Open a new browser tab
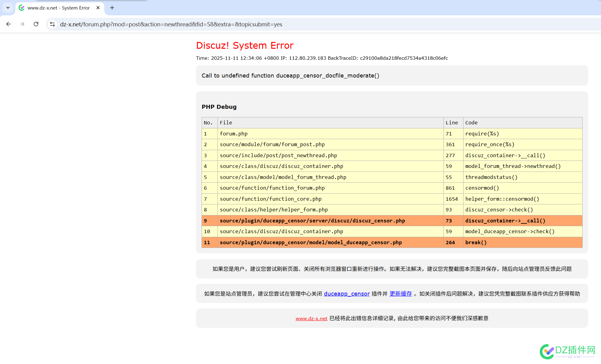Image resolution: width=601 pixels, height=364 pixels. (x=112, y=8)
